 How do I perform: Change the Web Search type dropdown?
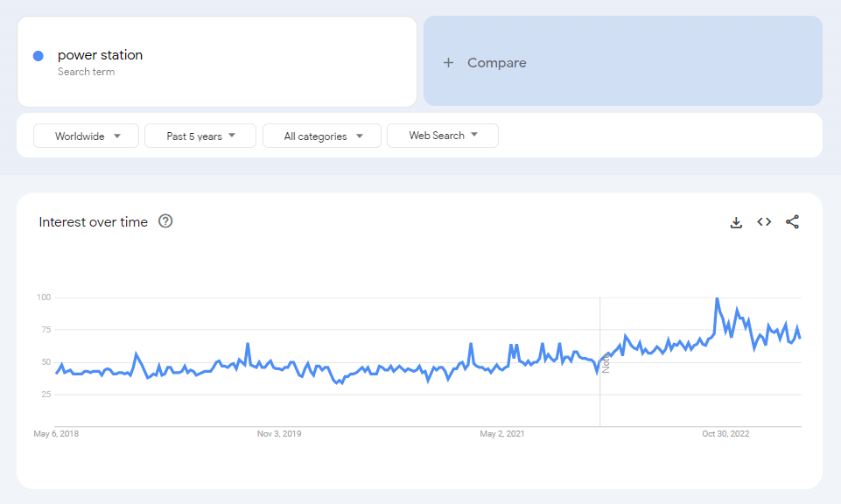[x=443, y=136]
